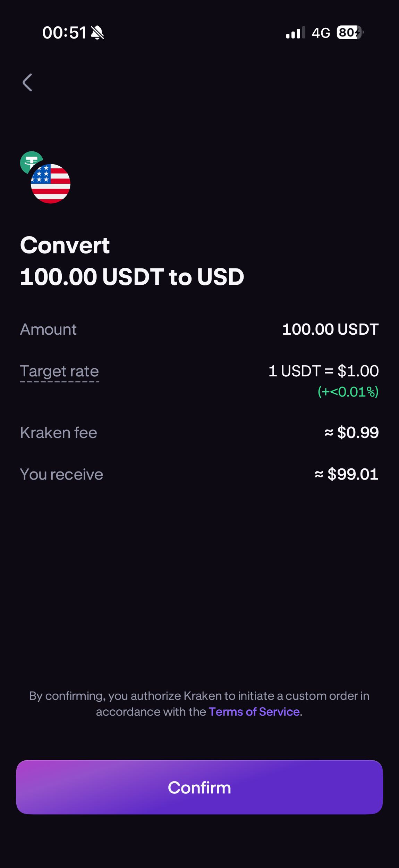Tap the ≈ $0.99 fee amount

(351, 433)
